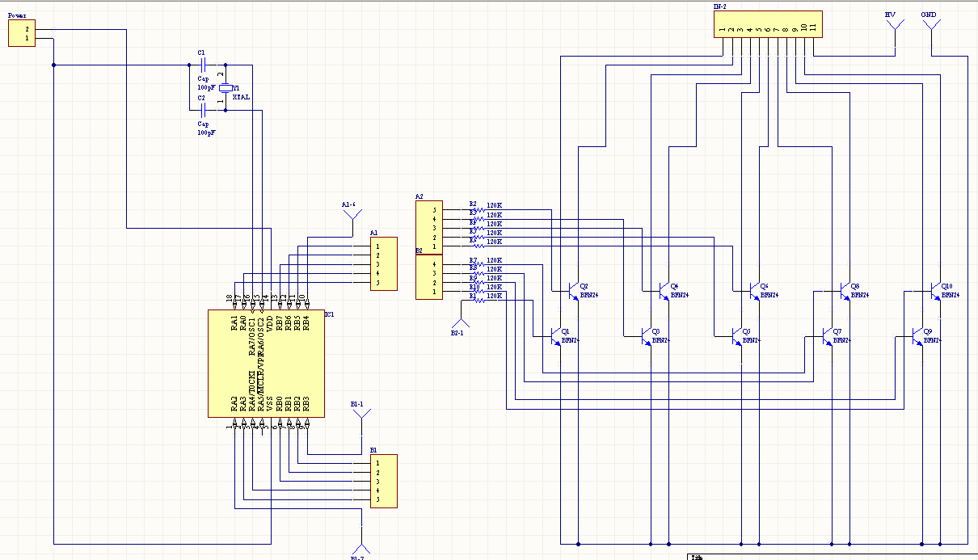Click the VDD pin label on IC1
This screenshot has width=978, height=560.
point(271,323)
